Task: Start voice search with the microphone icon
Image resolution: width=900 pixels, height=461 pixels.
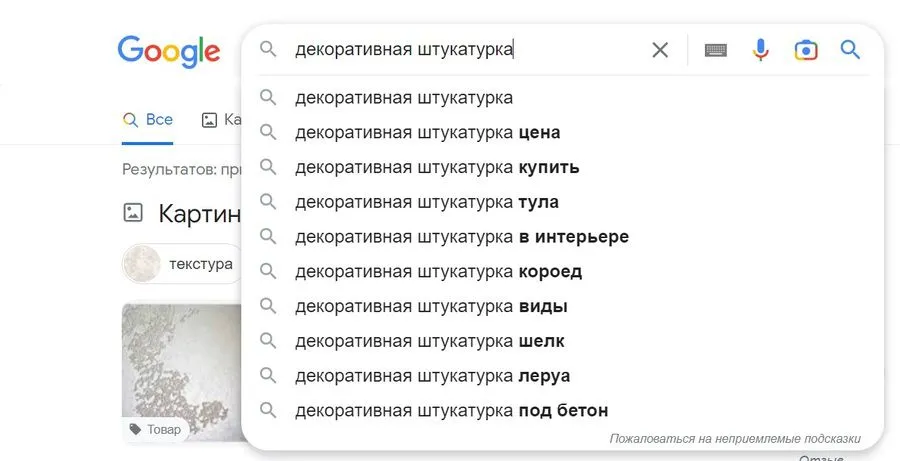Action: tap(761, 50)
